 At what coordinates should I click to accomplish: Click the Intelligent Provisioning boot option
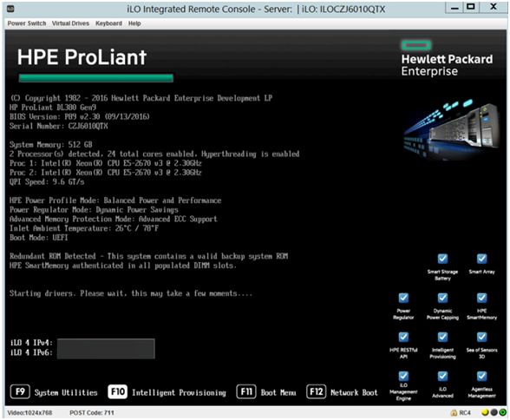pyautogui.click(x=179, y=393)
